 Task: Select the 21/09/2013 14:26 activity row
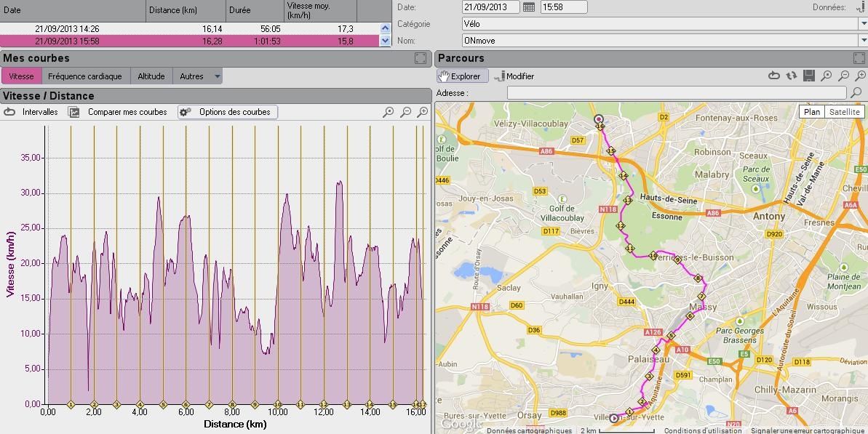pos(190,28)
